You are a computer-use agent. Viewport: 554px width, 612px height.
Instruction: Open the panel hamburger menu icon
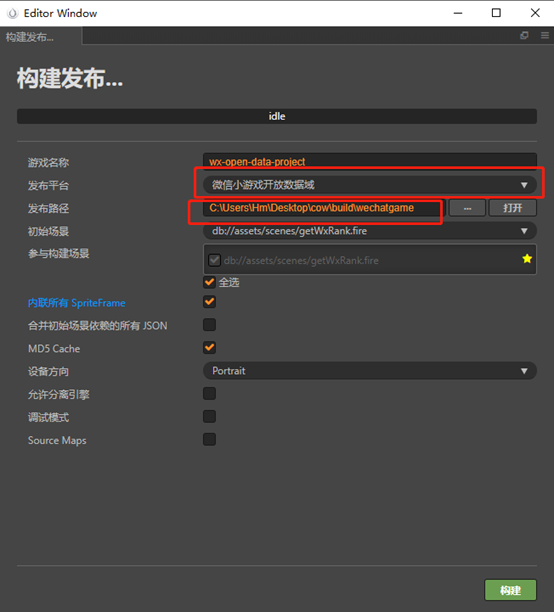point(545,36)
